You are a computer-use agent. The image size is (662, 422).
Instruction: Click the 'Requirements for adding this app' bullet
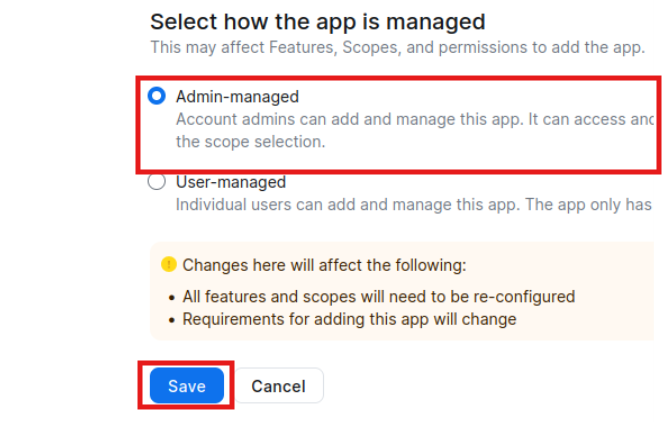(x=349, y=319)
